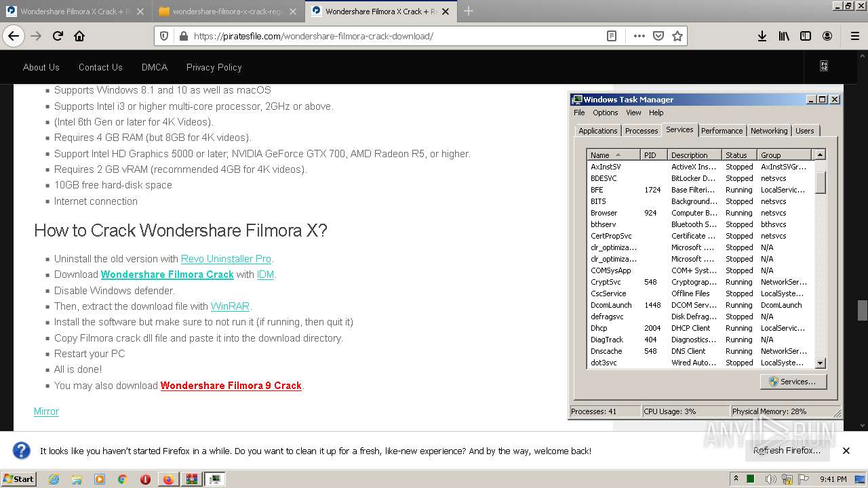This screenshot has height=488, width=868.
Task: Dismiss the Firefox refresh notification bar
Action: pos(846,451)
